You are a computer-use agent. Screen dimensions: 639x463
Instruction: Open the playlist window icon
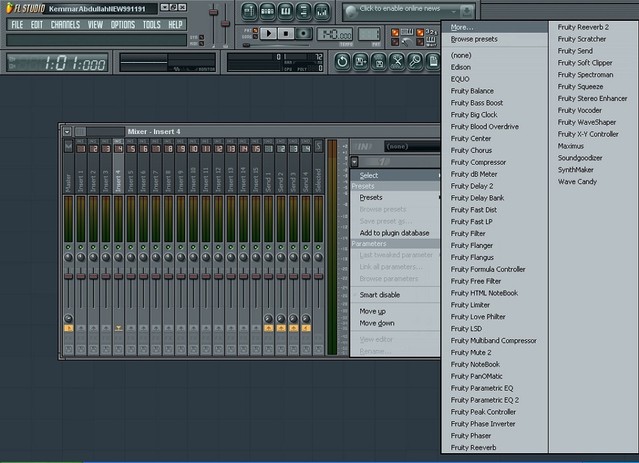(249, 11)
